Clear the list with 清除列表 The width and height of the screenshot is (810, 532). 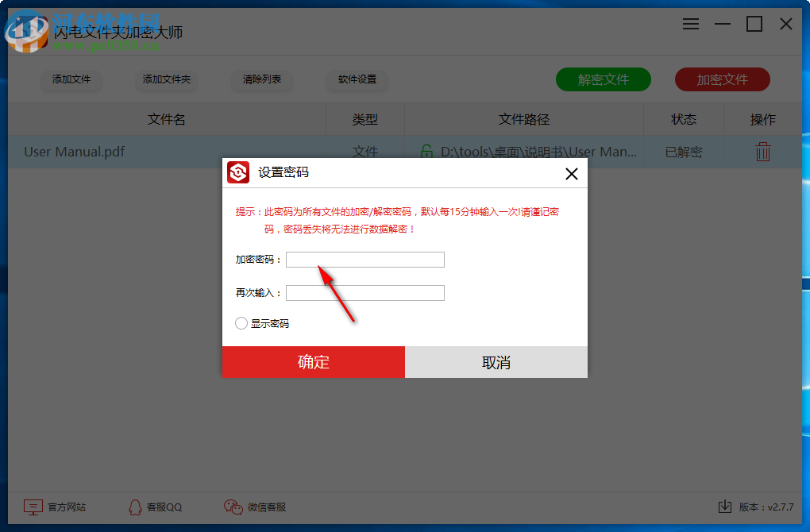pos(262,79)
